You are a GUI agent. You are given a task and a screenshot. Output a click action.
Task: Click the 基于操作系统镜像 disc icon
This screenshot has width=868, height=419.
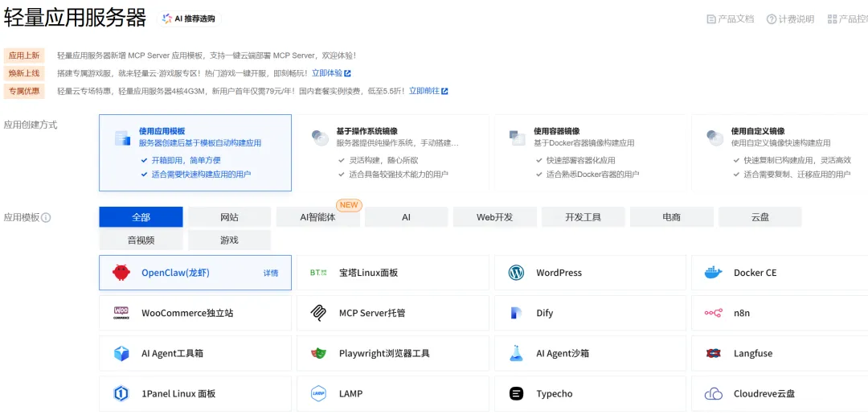(320, 138)
